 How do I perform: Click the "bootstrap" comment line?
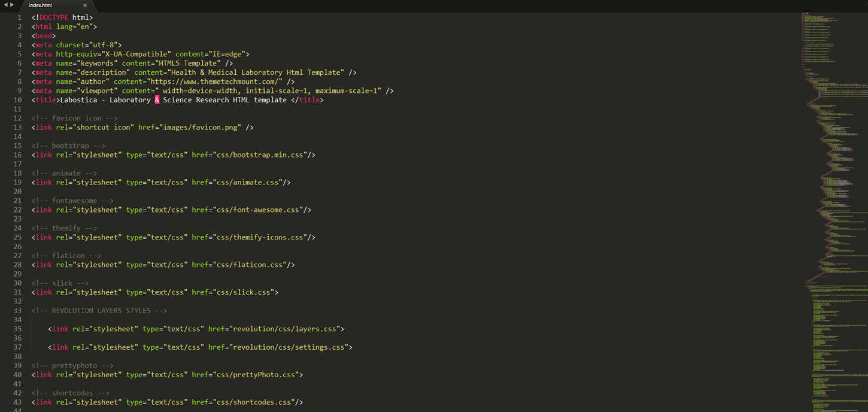click(68, 146)
